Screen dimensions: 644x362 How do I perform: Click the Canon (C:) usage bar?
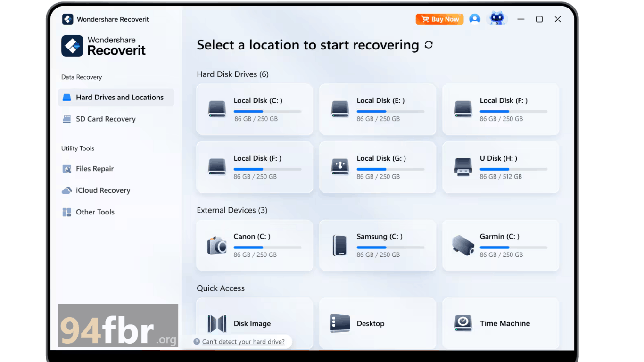tap(268, 247)
